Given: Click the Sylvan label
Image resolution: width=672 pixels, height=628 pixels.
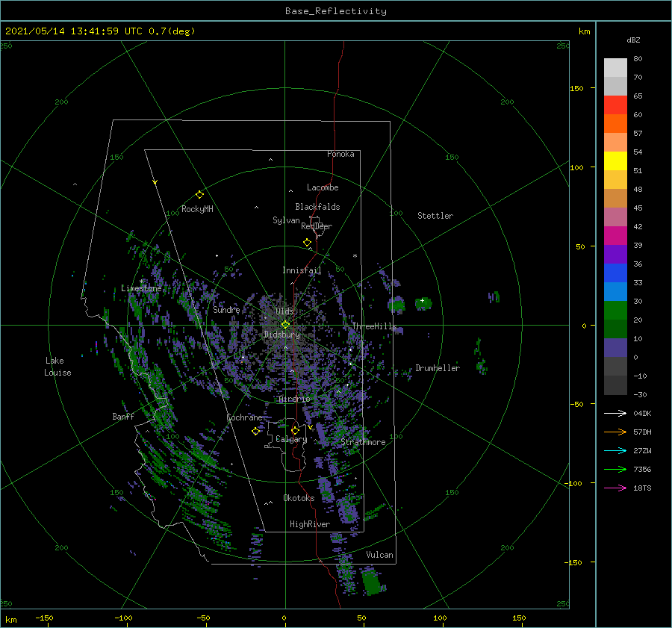Looking at the screenshot, I should click(286, 220).
